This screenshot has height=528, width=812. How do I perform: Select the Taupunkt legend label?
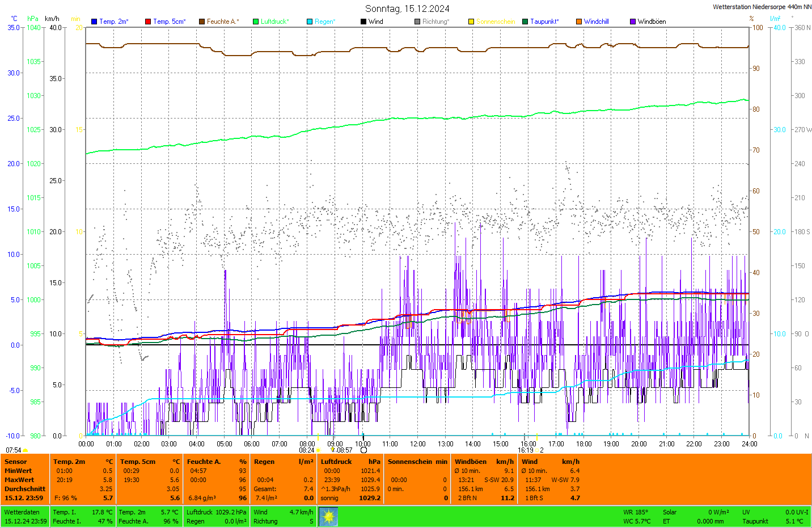[x=544, y=22]
